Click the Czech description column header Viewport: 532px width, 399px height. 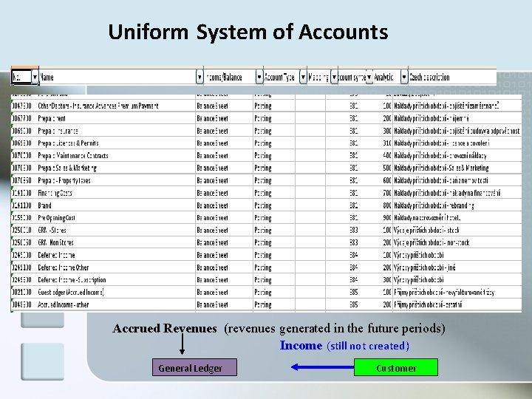pos(429,78)
